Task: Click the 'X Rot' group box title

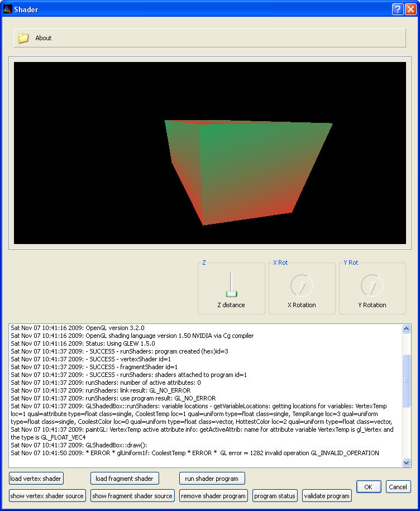Action: tap(280, 262)
